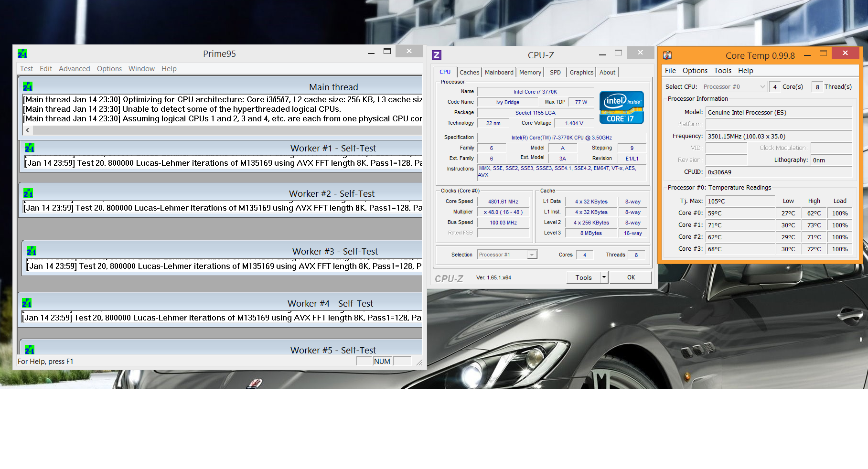
Task: Click the Max TDP value 77 W
Action: tap(581, 102)
